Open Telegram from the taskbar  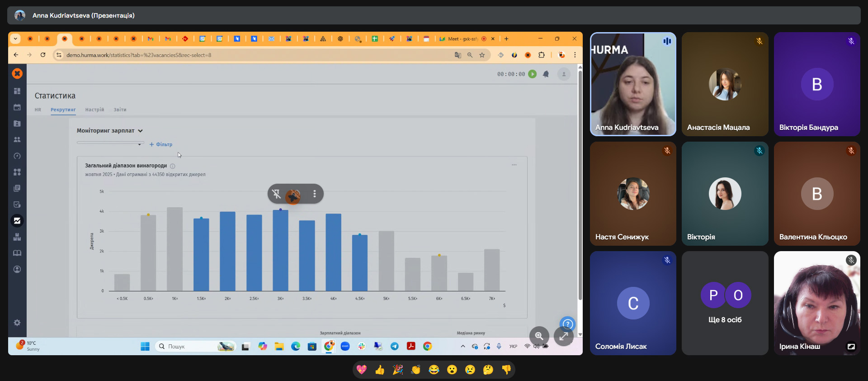(x=394, y=346)
